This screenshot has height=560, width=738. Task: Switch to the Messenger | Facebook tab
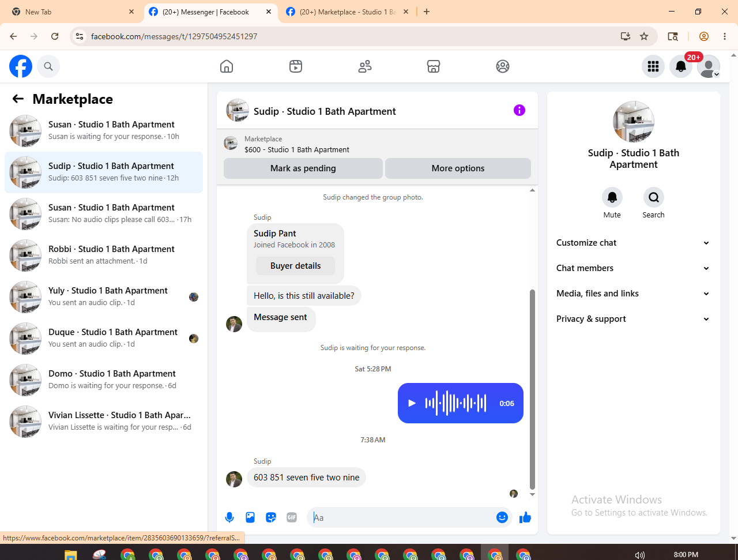pos(210,12)
